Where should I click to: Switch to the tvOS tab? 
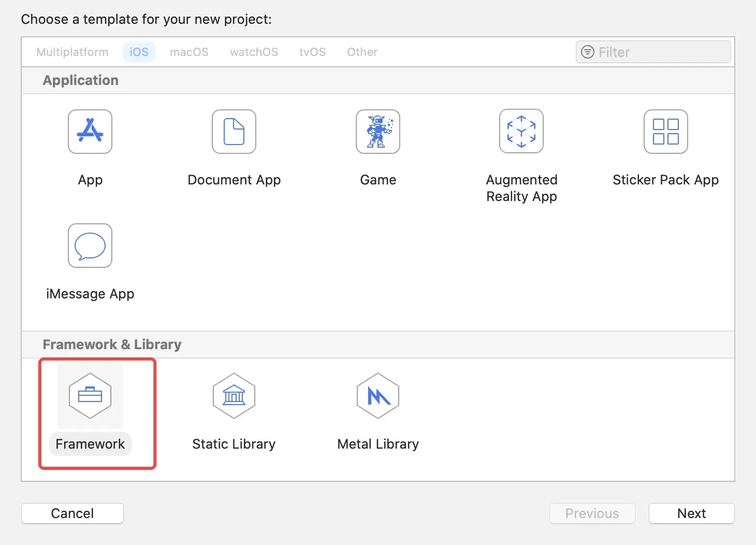click(312, 52)
